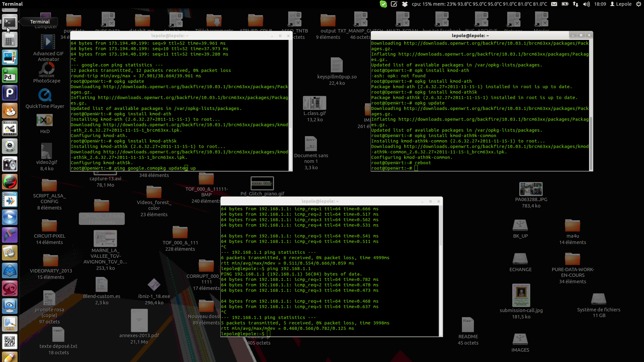This screenshot has height=362, width=644.
Task: Click the 18:09 clock indicator
Action: pos(600,4)
